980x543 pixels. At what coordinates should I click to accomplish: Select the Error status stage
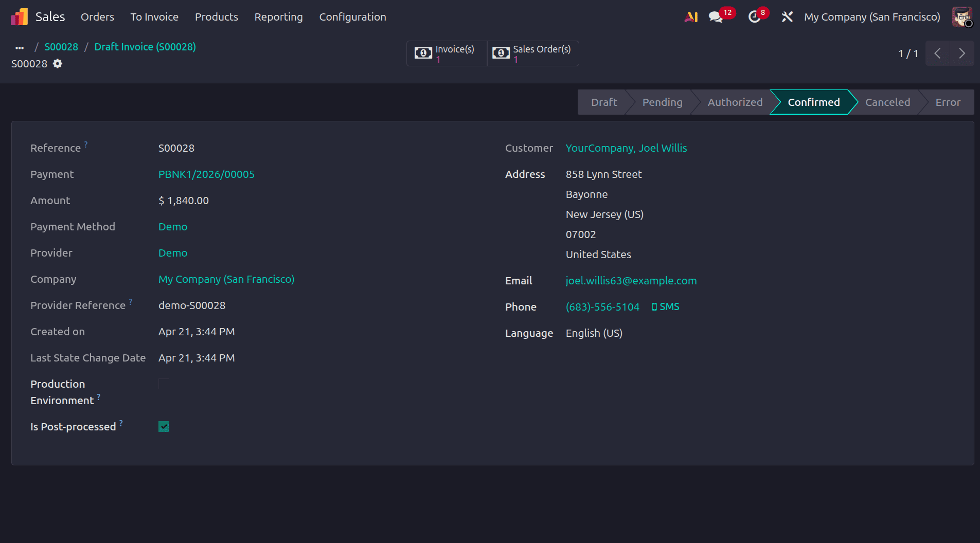948,102
